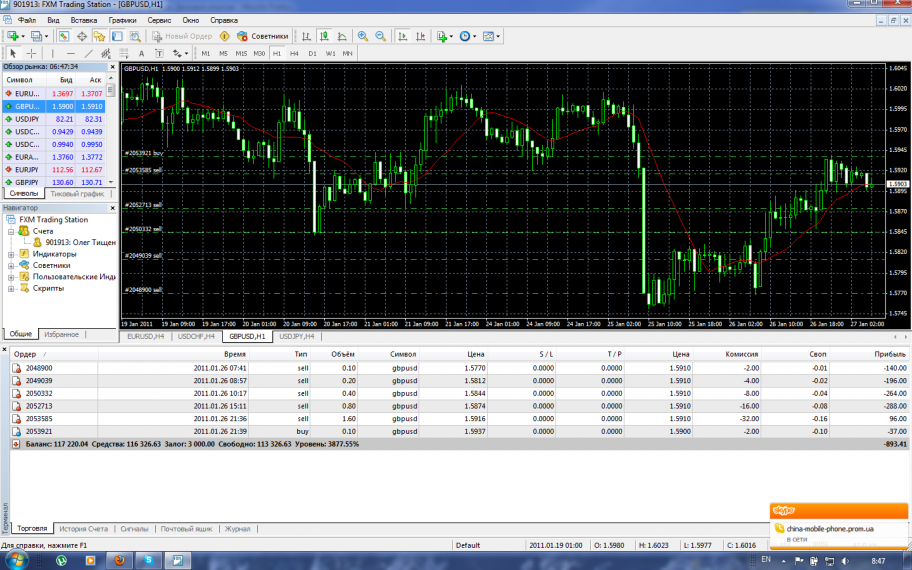Select the horizontal line drawing tool

click(x=71, y=53)
